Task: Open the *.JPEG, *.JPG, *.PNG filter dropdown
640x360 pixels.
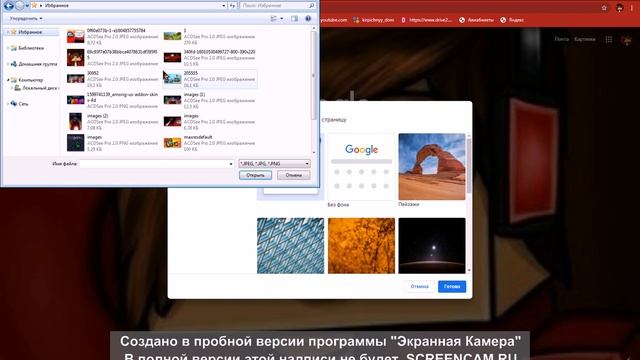Action: click(274, 164)
